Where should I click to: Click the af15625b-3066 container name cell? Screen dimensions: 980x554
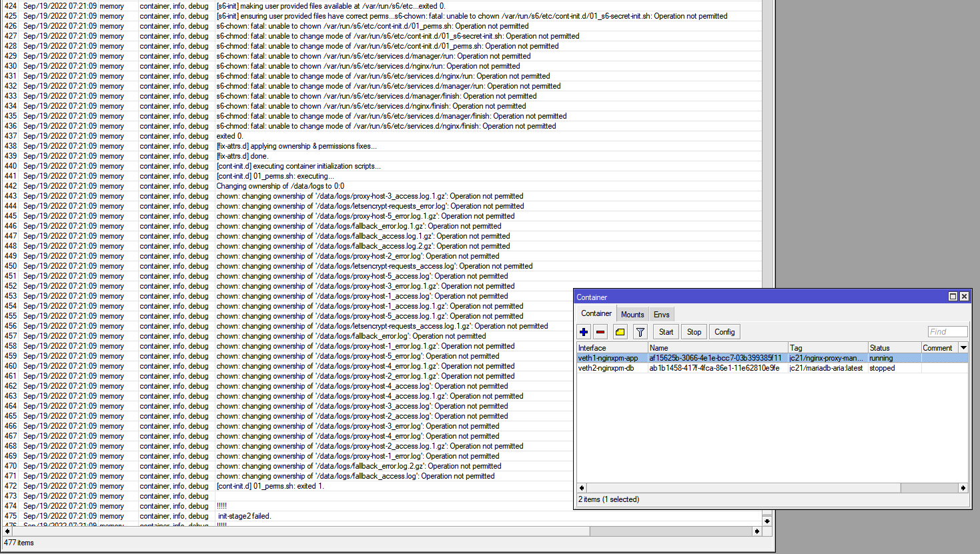(x=718, y=358)
